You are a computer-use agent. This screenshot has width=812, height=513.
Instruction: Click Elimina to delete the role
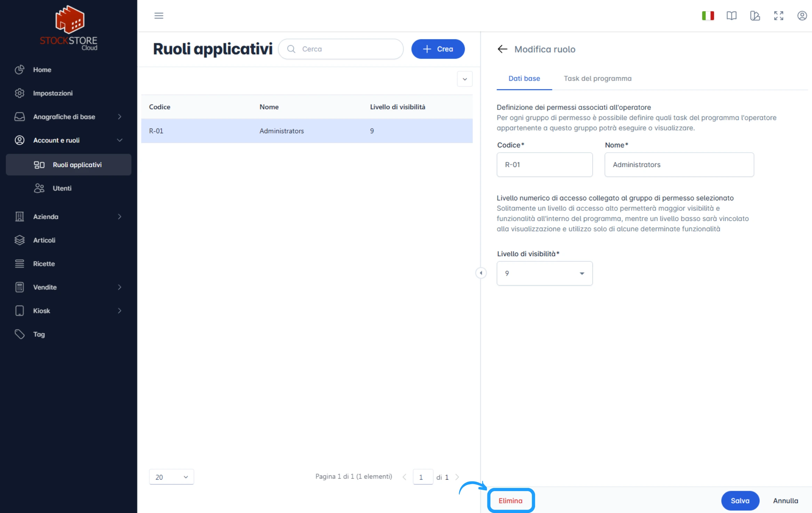tap(510, 500)
